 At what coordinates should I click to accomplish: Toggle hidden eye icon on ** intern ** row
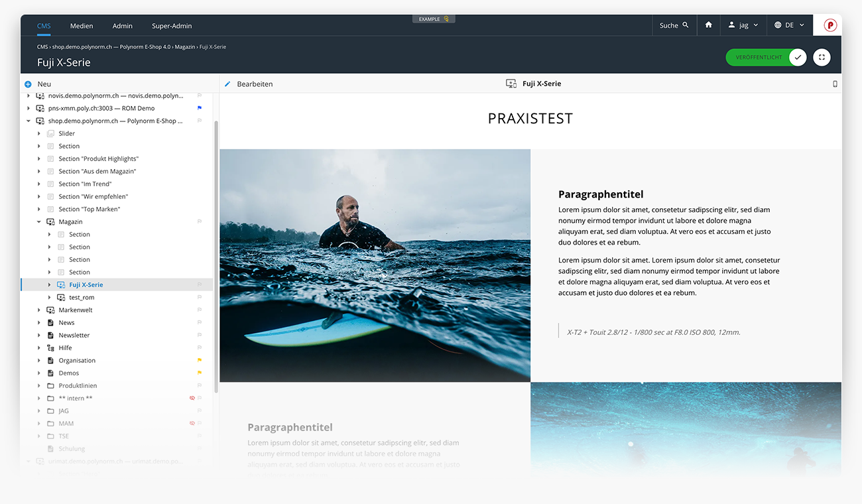[x=192, y=398]
